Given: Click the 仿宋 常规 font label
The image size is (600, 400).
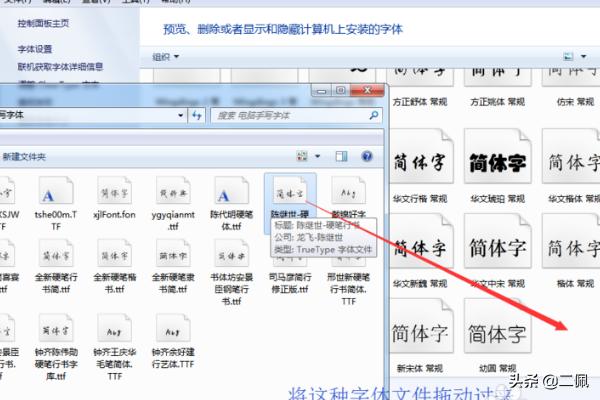Looking at the screenshot, I should 575,102.
